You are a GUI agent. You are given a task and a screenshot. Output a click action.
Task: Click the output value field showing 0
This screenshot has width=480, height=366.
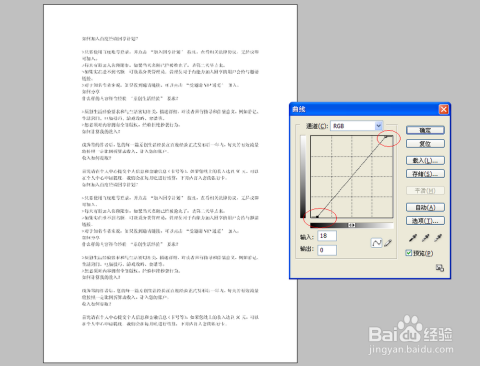click(x=327, y=250)
